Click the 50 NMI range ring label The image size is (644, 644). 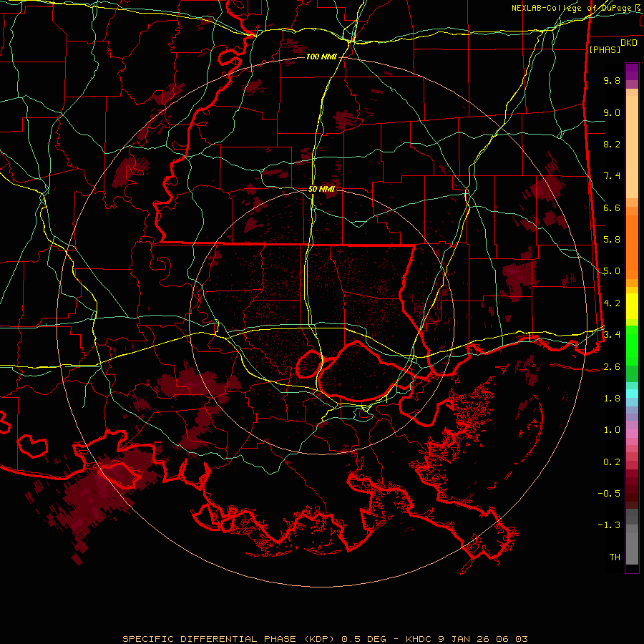(x=321, y=189)
